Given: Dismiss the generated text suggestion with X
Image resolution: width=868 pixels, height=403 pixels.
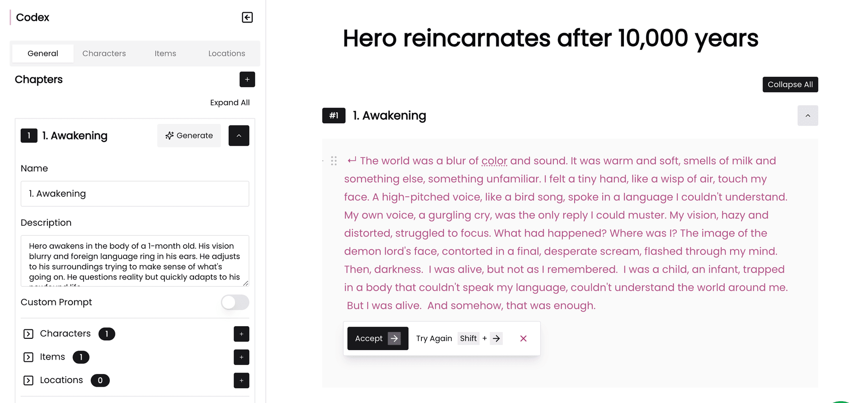Looking at the screenshot, I should (x=523, y=338).
